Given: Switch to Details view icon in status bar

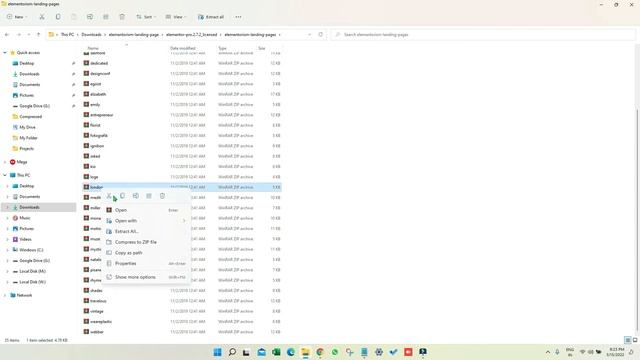Looking at the screenshot, I should click(x=628, y=340).
